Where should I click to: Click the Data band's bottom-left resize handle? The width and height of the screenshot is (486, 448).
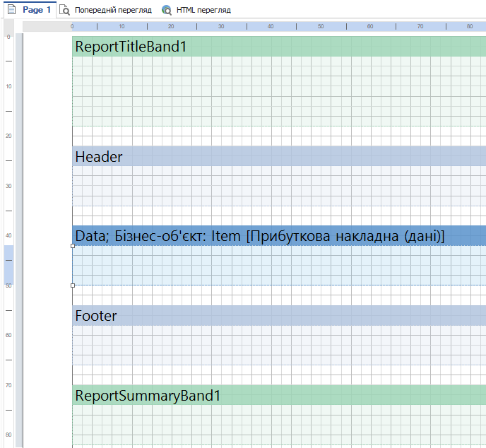coord(73,285)
